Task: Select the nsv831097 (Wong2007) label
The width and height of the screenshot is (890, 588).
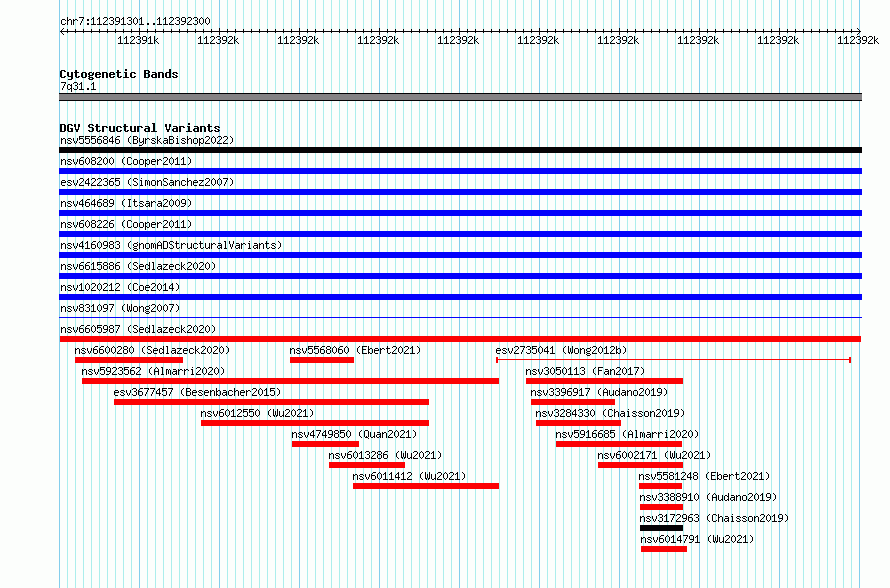Action: tap(120, 308)
